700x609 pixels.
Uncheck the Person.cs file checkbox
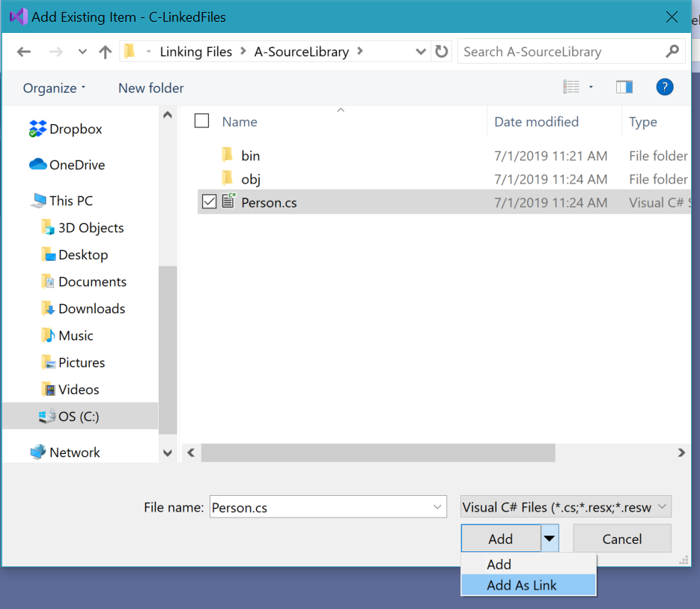(x=209, y=202)
